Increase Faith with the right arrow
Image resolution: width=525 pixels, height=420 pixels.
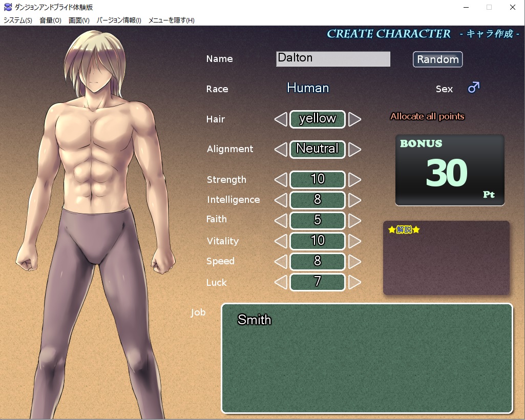click(354, 221)
